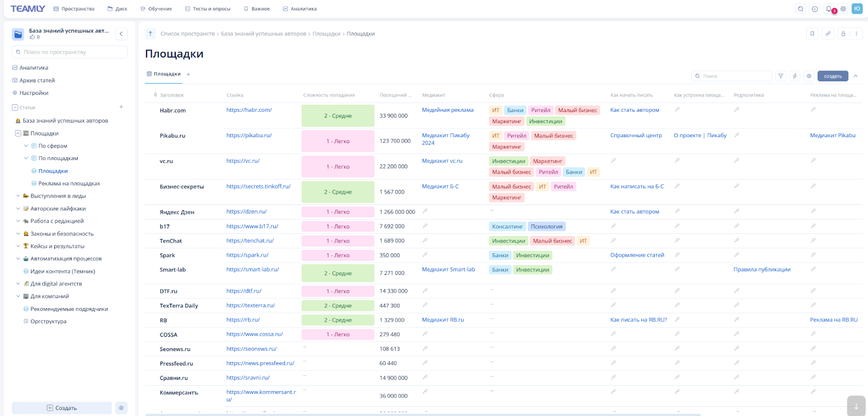Open sidebar bottom settings gear
This screenshot has height=416, width=868.
point(121,408)
